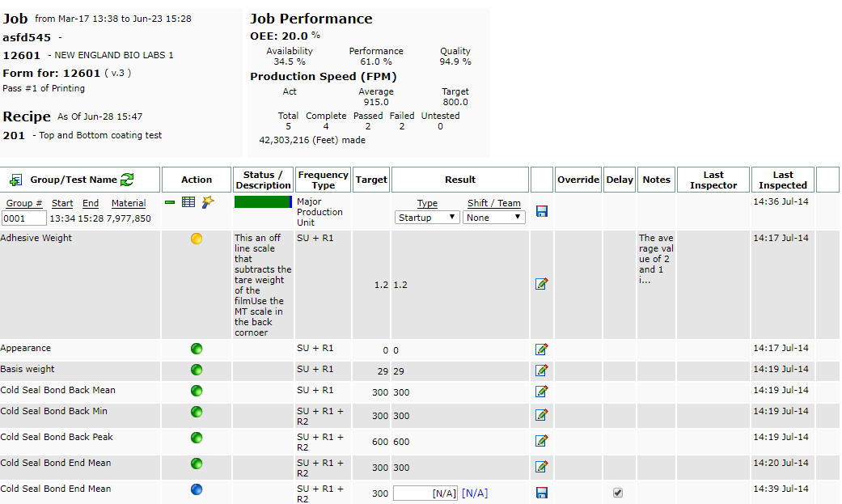Click the Target column header
Image resolution: width=842 pixels, height=504 pixels.
[x=371, y=180]
